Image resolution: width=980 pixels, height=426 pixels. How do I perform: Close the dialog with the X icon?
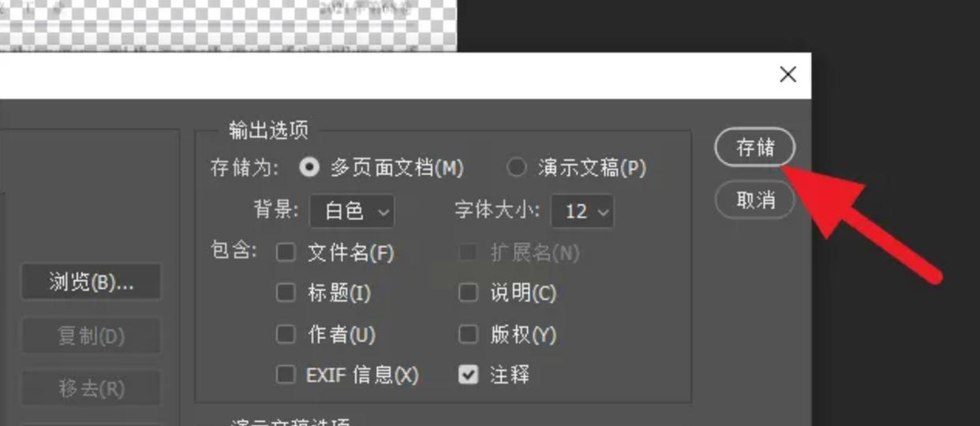[787, 74]
